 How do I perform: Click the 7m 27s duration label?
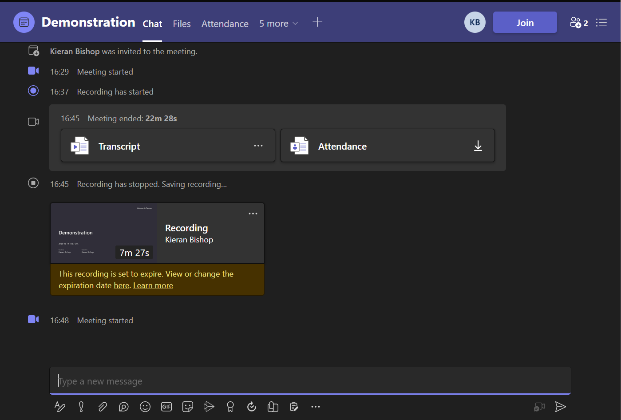click(134, 253)
